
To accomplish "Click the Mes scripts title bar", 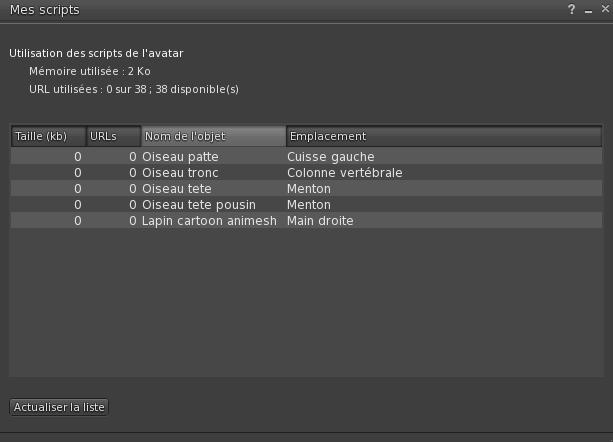I will 280,9.
